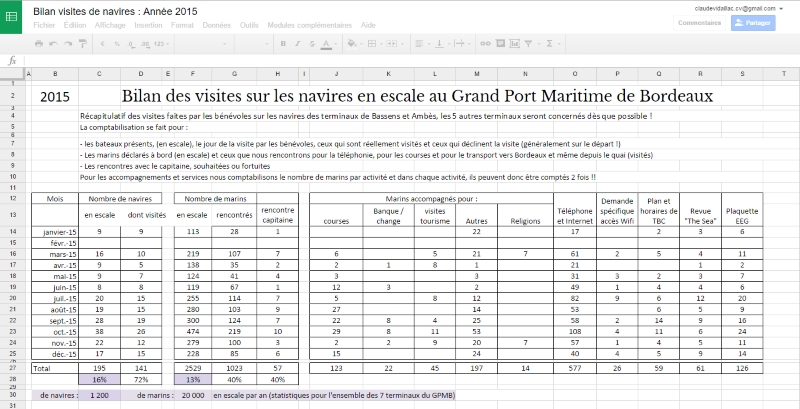Toggle Strikethrough formatting
This screenshot has height=409, width=800.
pos(312,44)
